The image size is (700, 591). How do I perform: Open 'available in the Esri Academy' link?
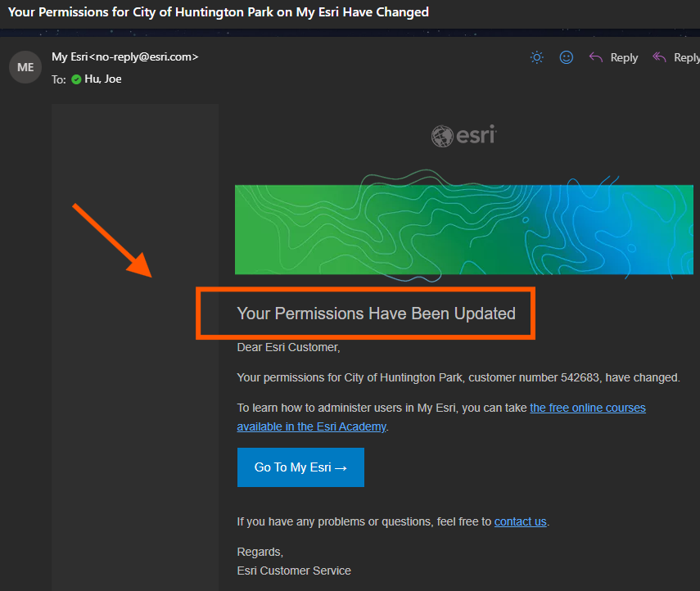click(x=311, y=426)
